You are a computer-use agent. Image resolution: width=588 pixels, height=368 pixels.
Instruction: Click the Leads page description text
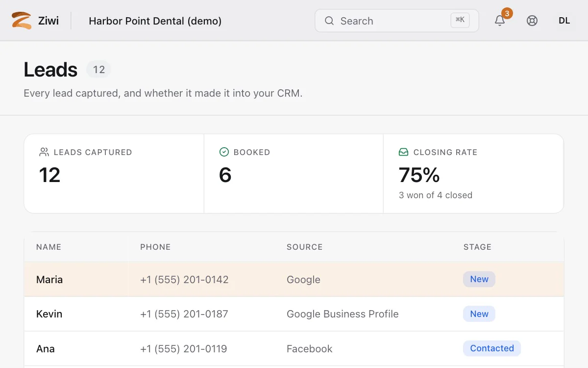click(163, 93)
